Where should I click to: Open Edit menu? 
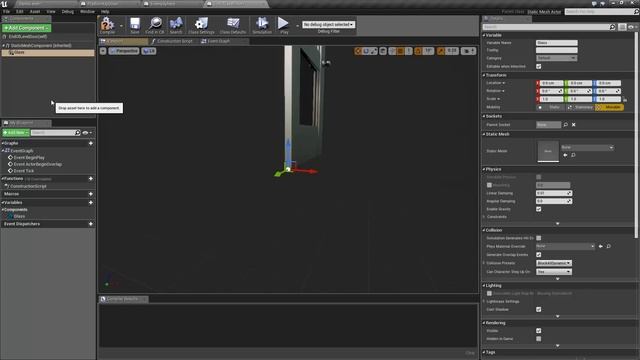tap(20, 11)
